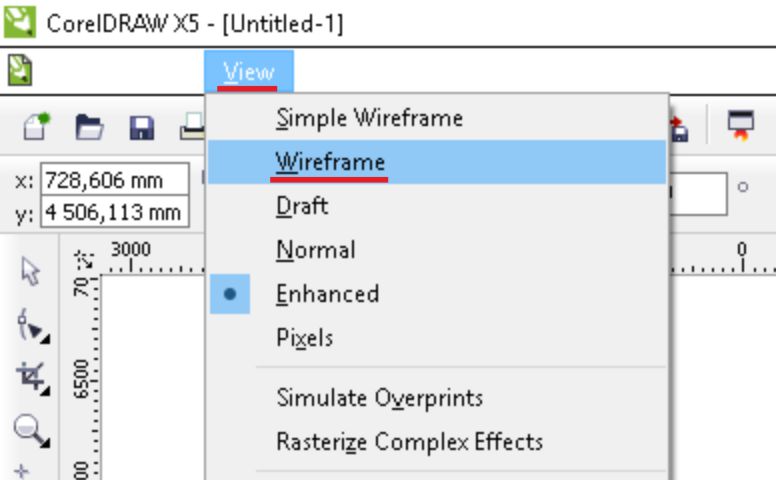This screenshot has width=776, height=480.
Task: Open the View menu
Action: click(x=249, y=71)
